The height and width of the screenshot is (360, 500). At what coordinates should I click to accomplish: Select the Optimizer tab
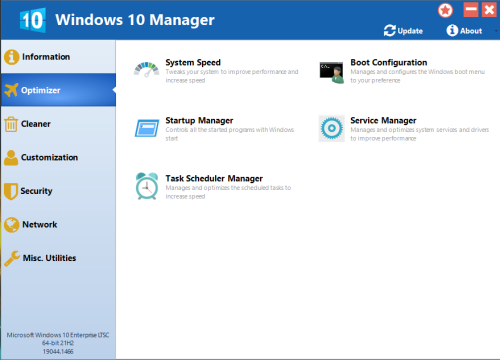click(58, 90)
